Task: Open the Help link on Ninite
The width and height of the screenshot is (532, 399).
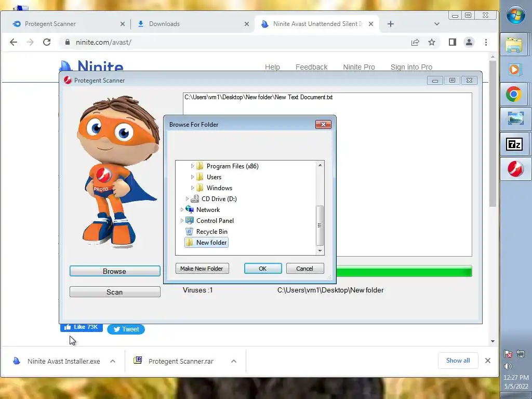Action: point(272,67)
